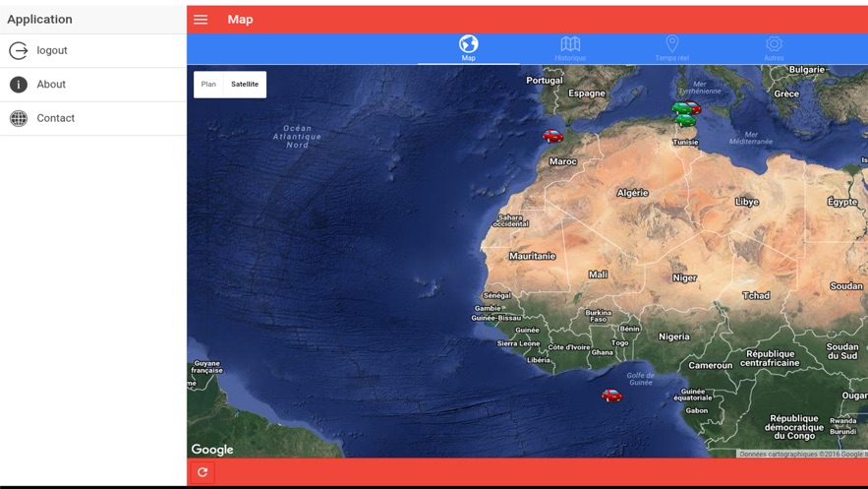Viewport: 868px width, 489px height.
Task: Click the Grèce label on the map
Action: (786, 93)
